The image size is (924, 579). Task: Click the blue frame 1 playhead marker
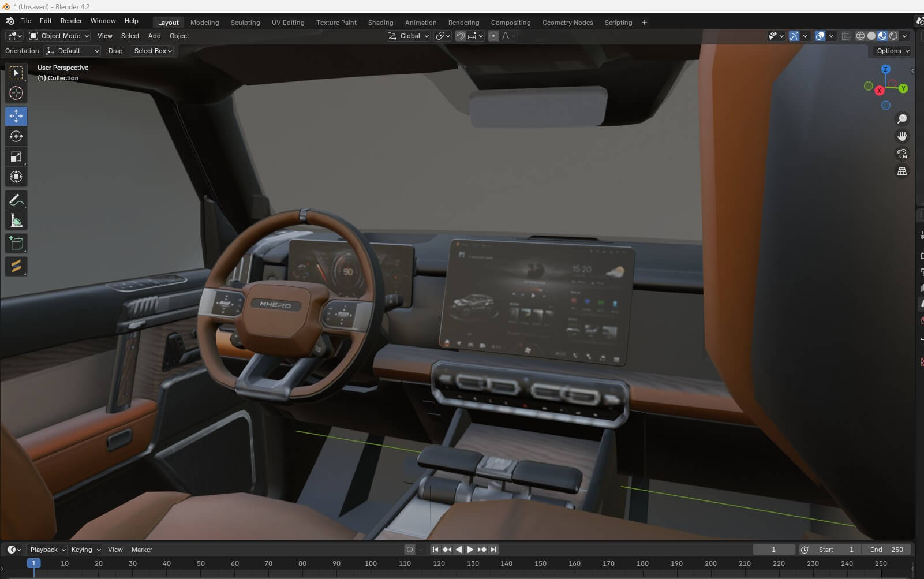tap(33, 563)
